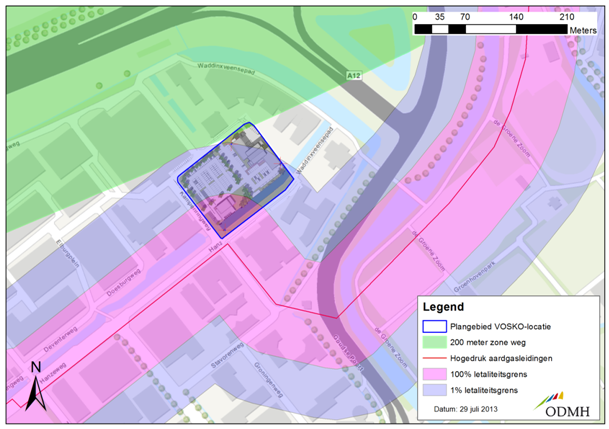The width and height of the screenshot is (609, 429).
Task: Click the blue-outlined VOSKO plan area
Action: click(235, 180)
